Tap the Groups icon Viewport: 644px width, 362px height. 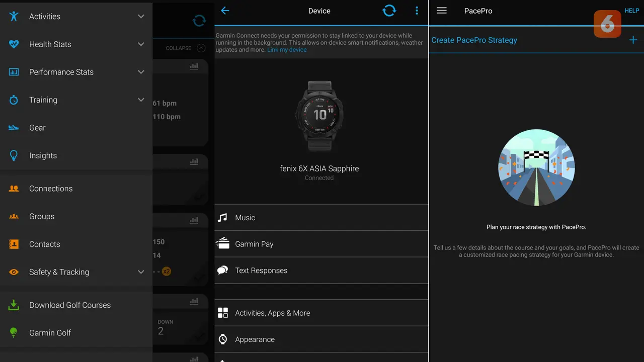[x=14, y=216]
